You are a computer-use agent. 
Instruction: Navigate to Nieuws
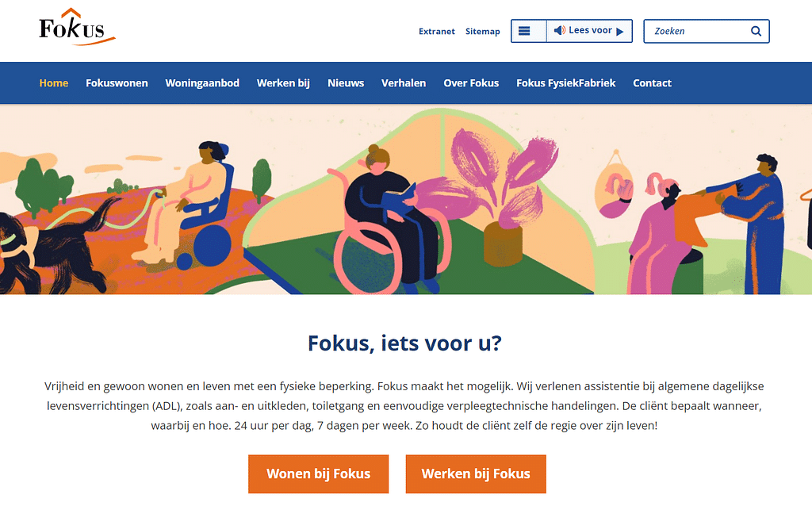coord(346,83)
